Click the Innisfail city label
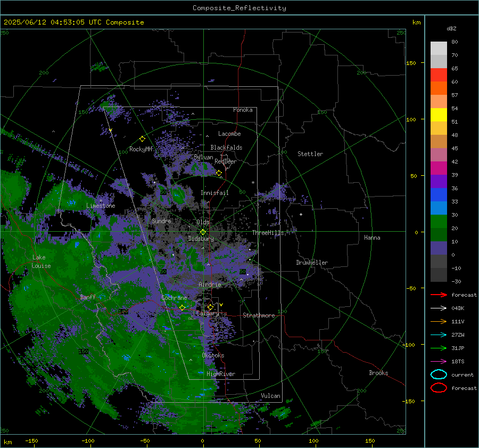Image resolution: width=479 pixels, height=448 pixels. [214, 193]
